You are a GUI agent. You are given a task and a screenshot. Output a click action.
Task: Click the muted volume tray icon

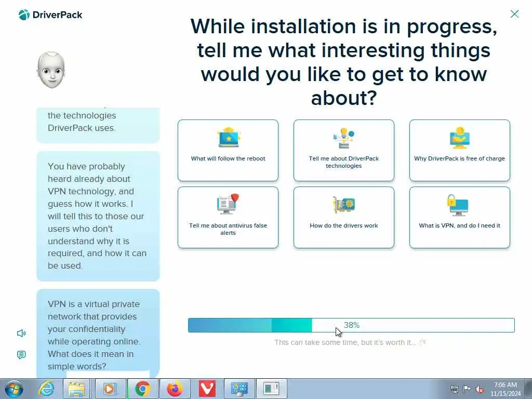pos(480,389)
